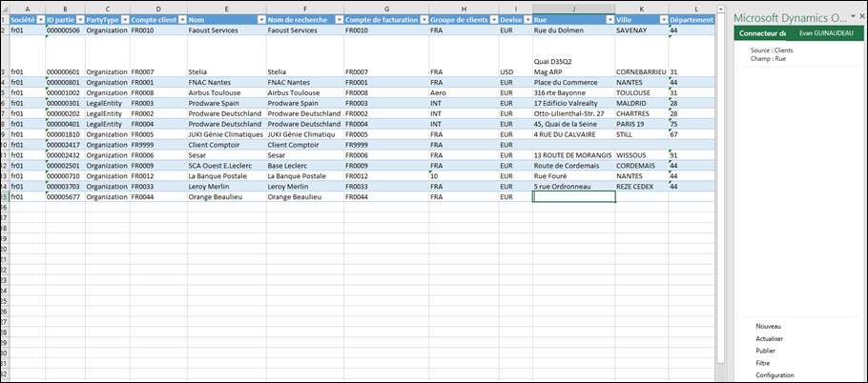Select the cell FR0044 in Compte de facturation
The height and width of the screenshot is (383, 868).
(x=386, y=197)
